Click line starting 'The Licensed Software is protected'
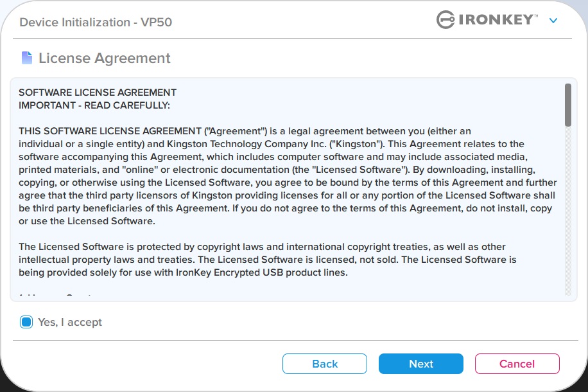Screen dimensions: 588x392 (x=262, y=247)
